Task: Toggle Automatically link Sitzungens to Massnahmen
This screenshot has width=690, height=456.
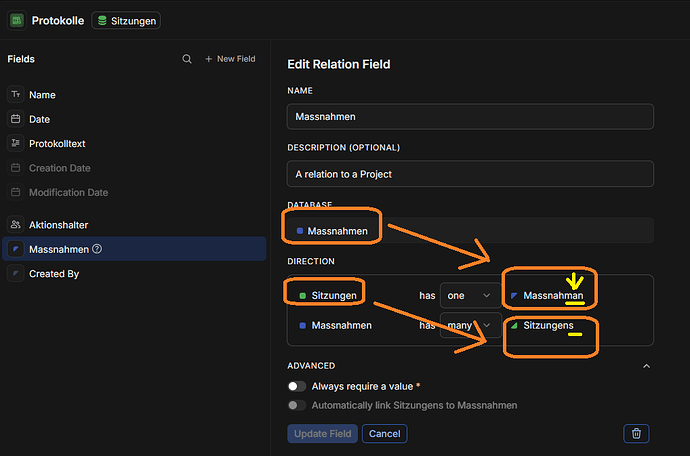Action: 297,405
